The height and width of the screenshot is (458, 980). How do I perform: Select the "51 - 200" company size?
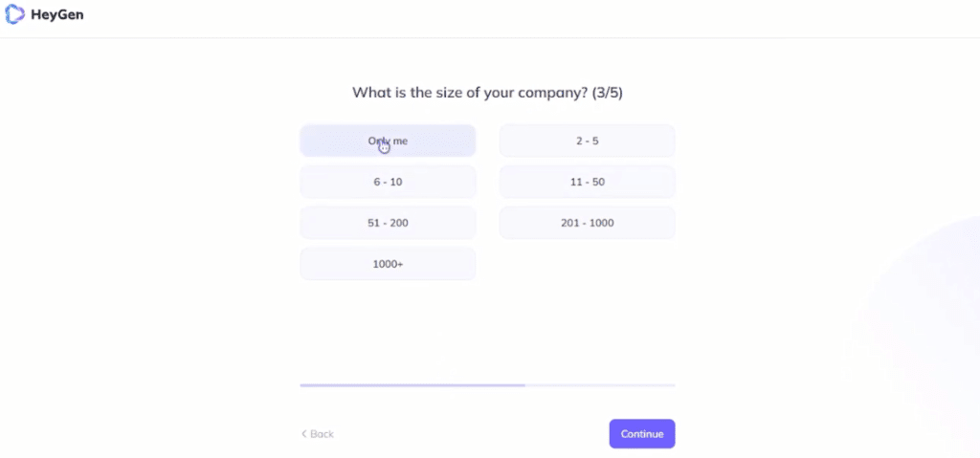pyautogui.click(x=388, y=223)
